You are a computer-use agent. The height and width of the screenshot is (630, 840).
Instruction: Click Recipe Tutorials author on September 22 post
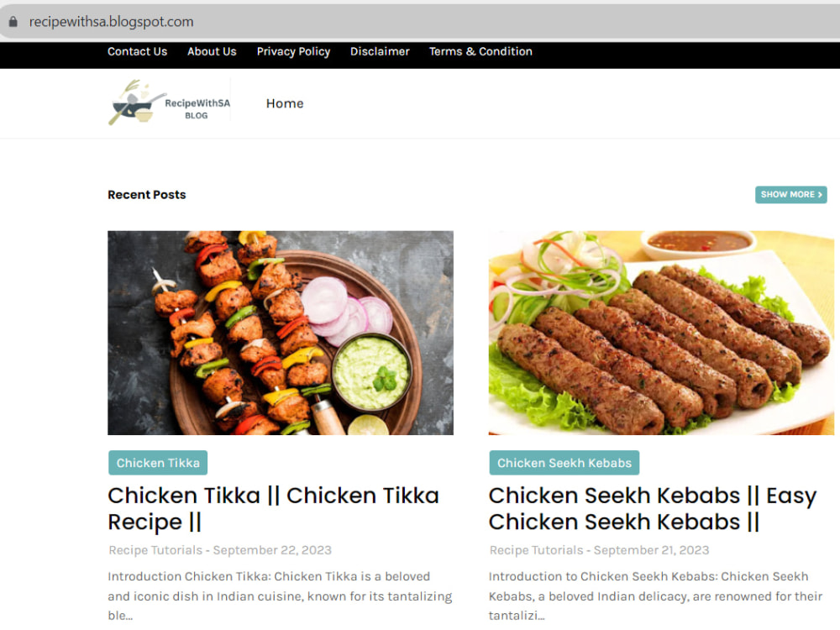(x=155, y=550)
